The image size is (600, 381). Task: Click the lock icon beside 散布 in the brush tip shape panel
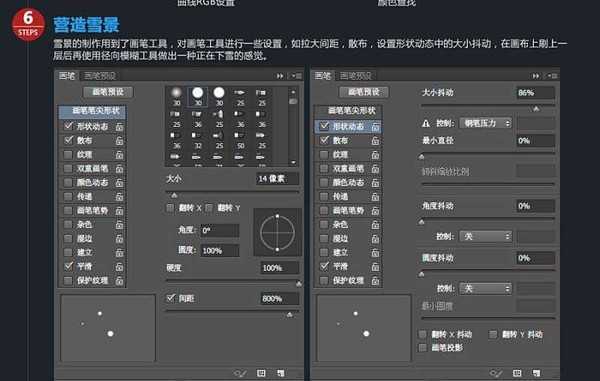pos(119,141)
